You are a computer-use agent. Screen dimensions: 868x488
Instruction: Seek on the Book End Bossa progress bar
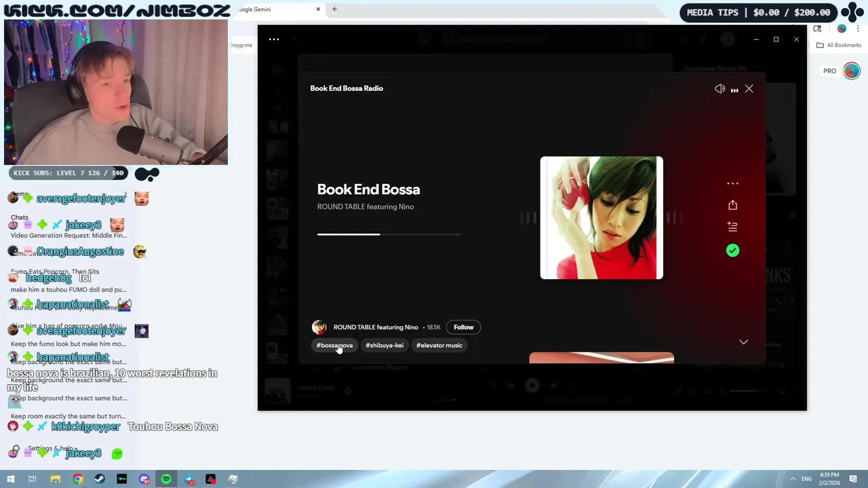coord(389,235)
